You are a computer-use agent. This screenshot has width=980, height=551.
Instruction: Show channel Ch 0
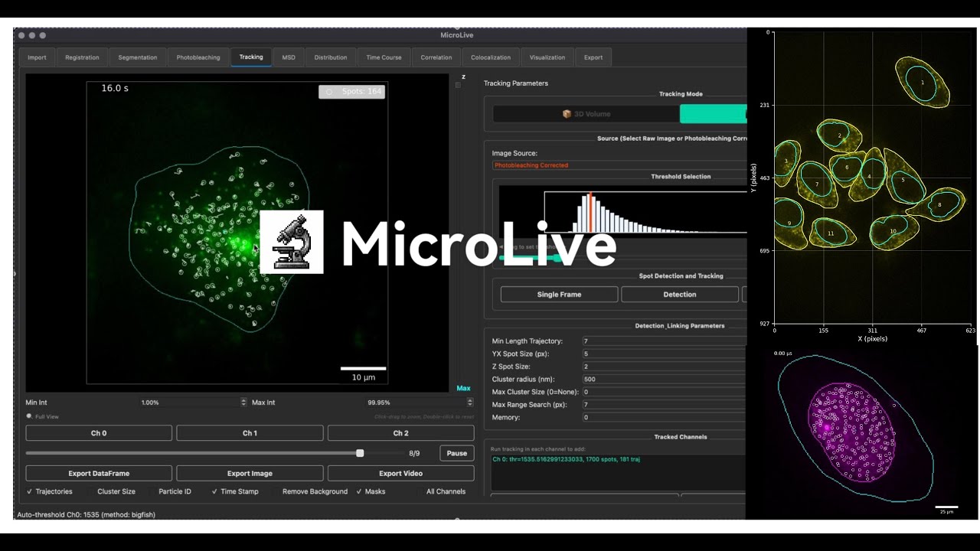[99, 433]
